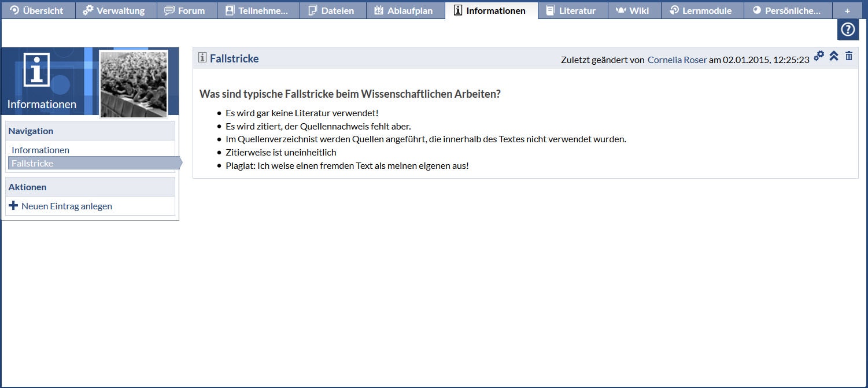Click the plus icon beside Neuen Eintrag anlegen
The width and height of the screenshot is (868, 388).
(14, 206)
